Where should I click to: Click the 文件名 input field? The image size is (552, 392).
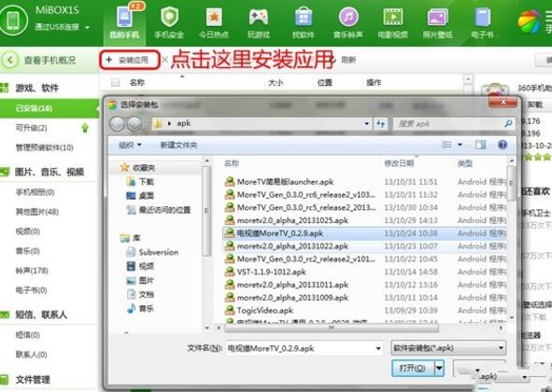click(304, 348)
